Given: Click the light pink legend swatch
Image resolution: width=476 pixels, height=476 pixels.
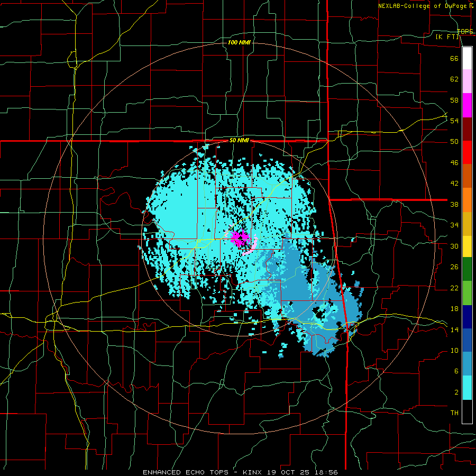Looking at the screenshot, I should click(x=467, y=81).
